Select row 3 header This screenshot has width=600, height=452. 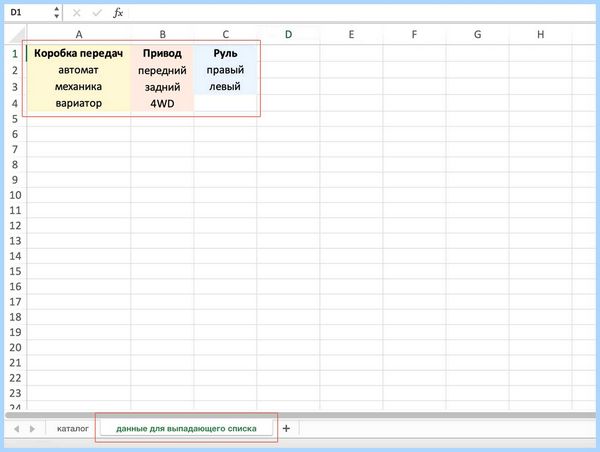15,87
